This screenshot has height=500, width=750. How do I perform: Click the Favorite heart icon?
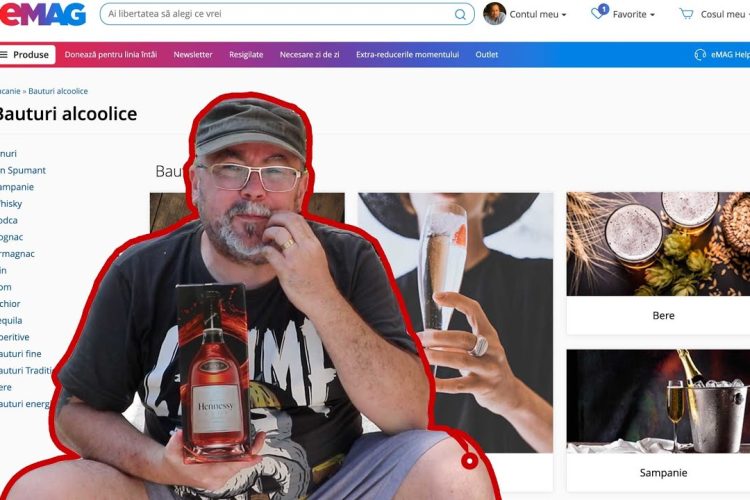point(598,14)
